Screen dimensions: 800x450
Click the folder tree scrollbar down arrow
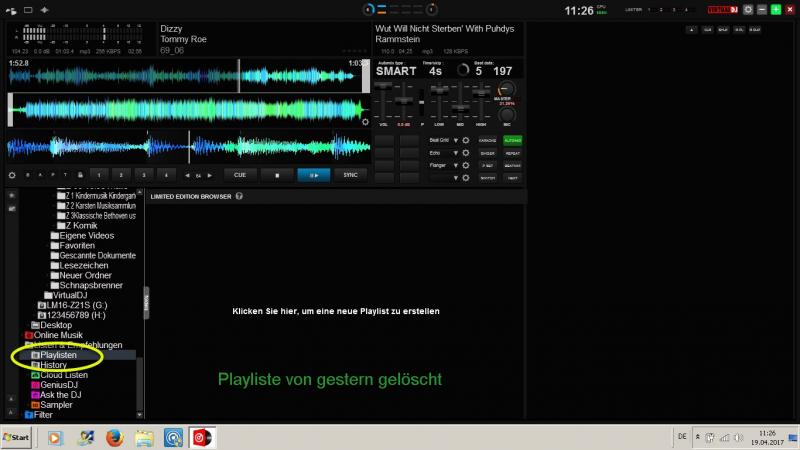140,415
